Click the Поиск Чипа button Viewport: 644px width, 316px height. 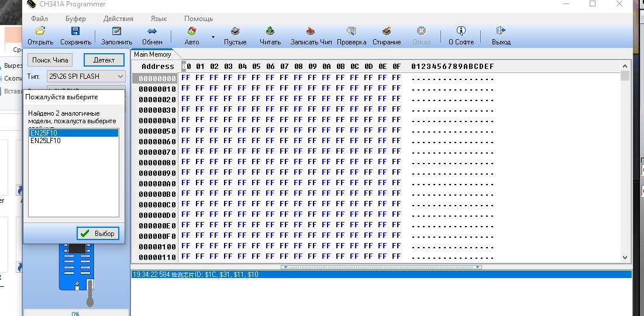pyautogui.click(x=50, y=60)
